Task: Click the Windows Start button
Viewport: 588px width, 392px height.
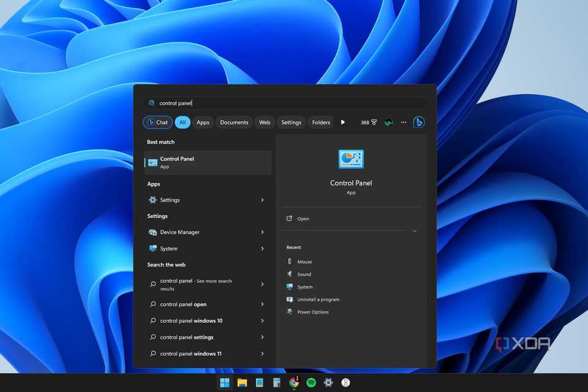Action: pos(225,383)
